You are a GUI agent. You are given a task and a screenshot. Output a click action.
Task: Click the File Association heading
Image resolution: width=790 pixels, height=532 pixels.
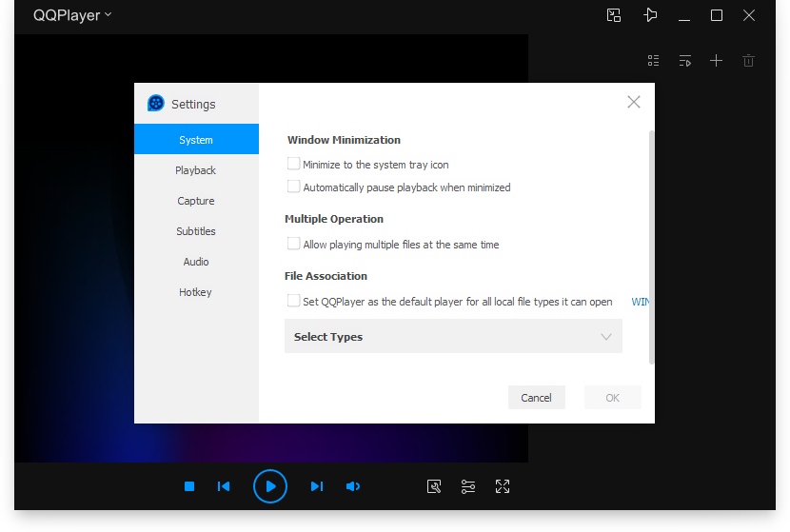(x=326, y=276)
